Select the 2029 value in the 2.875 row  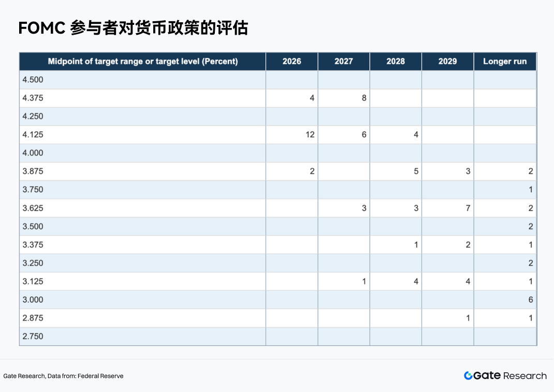pos(468,318)
